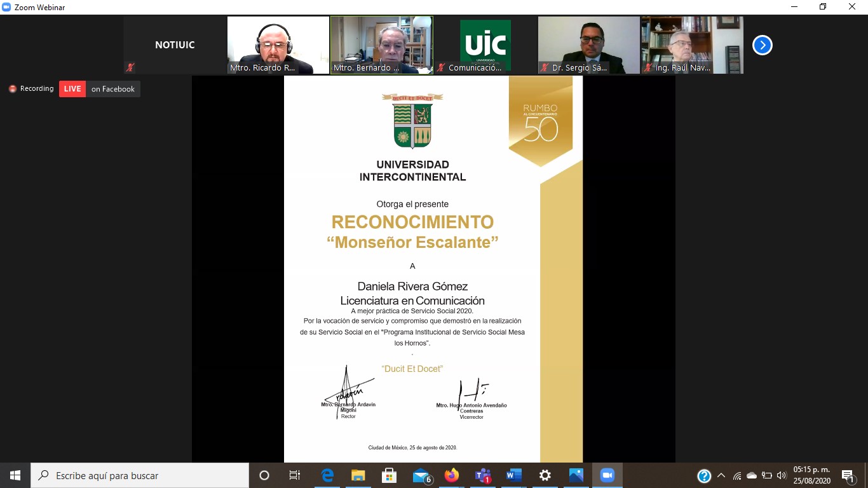Open the Wi-Fi network tray icon
This screenshot has width=868, height=488.
tap(737, 475)
